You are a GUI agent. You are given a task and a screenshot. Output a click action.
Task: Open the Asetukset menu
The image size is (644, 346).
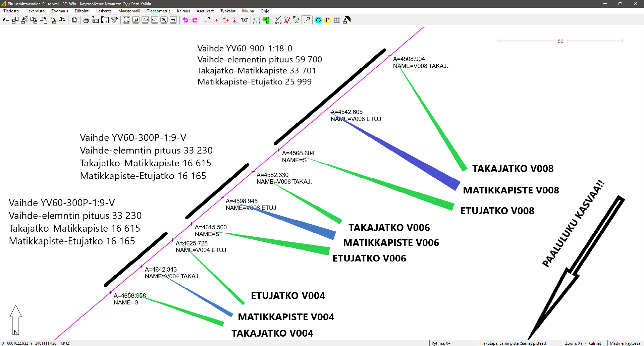point(205,11)
